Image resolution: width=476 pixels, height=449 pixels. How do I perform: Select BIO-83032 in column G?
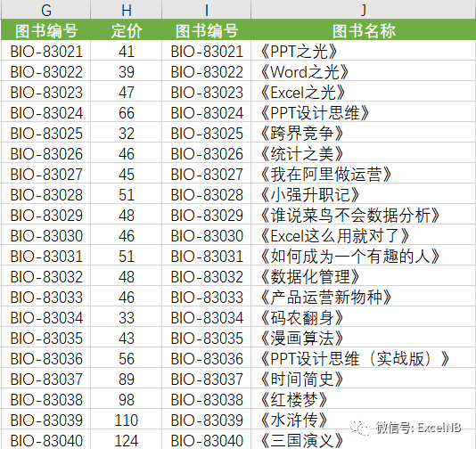point(45,276)
